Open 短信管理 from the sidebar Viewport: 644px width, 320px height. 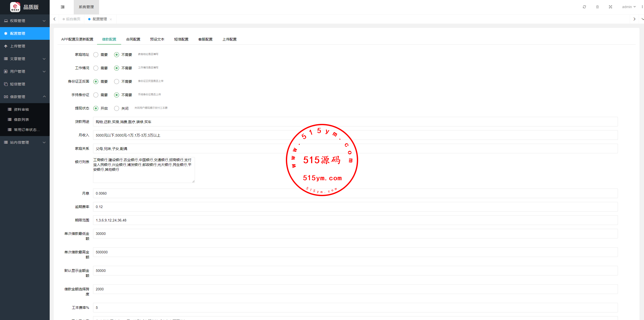[18, 84]
